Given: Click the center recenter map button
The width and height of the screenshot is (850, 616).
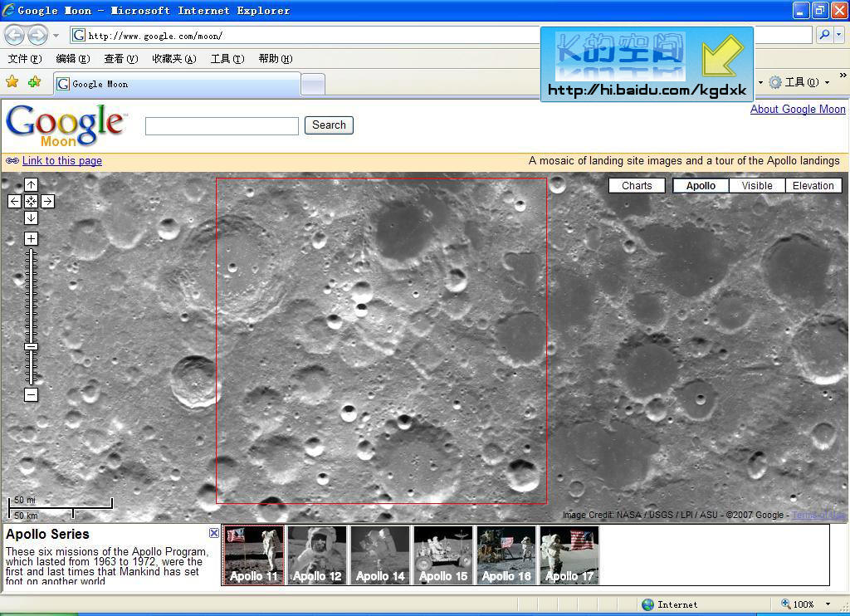Looking at the screenshot, I should point(31,201).
